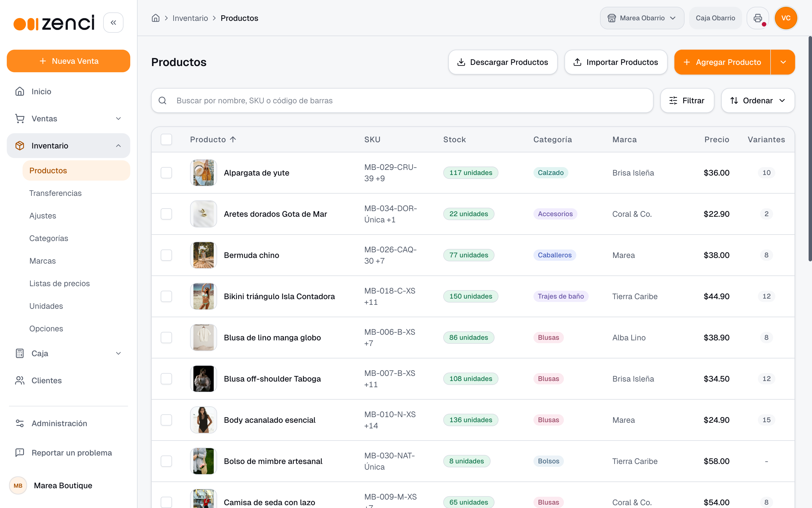Screen dimensions: 812x508
Task: Click the Reportar un problema chat icon
Action: pos(20,453)
